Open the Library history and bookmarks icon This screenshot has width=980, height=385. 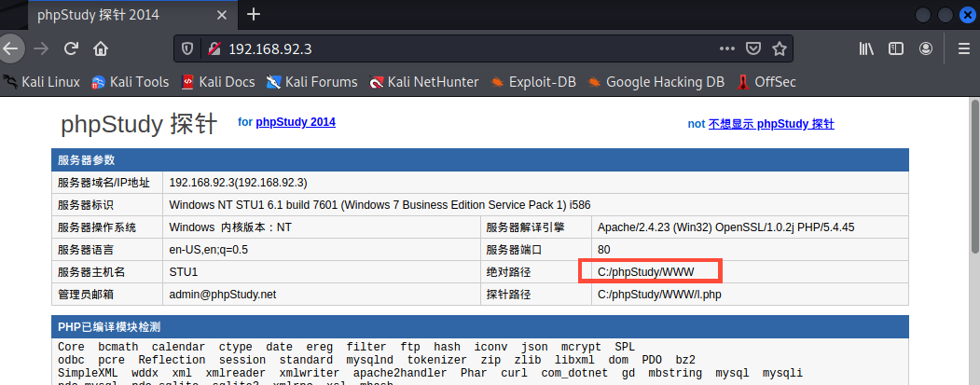pos(866,48)
